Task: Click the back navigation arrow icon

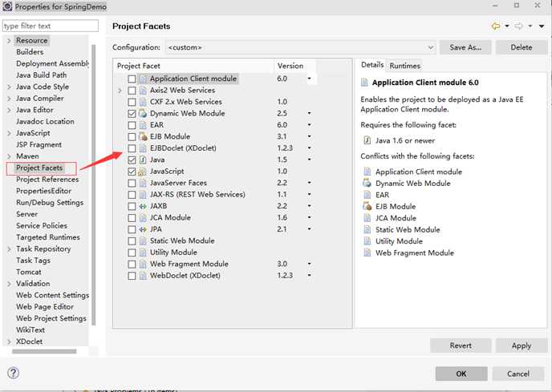Action: click(496, 26)
